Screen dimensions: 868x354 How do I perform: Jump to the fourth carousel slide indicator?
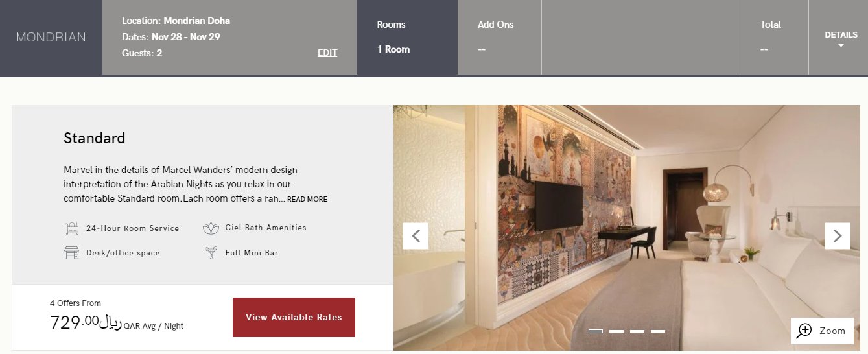658,331
